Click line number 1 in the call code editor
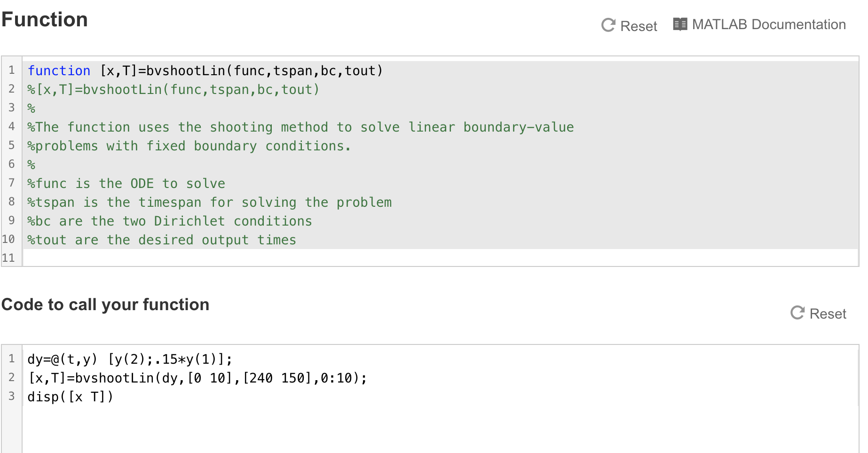Viewport: 868px width, 453px height. pos(11,359)
